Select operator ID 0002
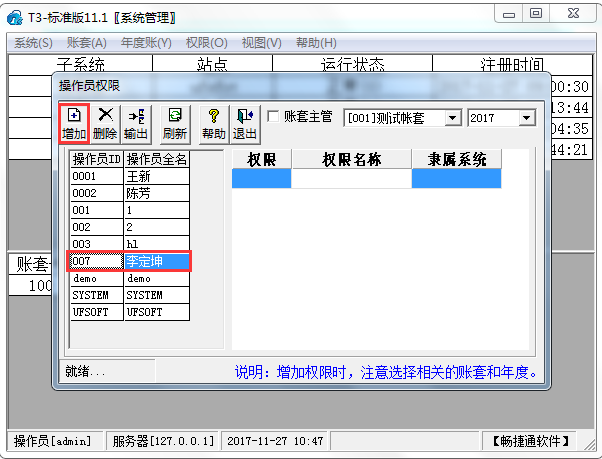Viewport: 602px width, 459px height. click(97, 193)
